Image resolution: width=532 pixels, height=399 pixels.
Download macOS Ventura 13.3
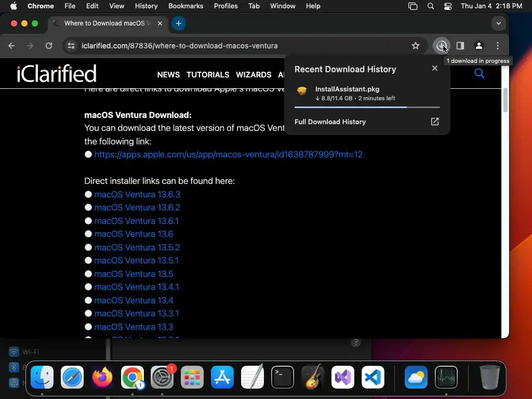134,327
